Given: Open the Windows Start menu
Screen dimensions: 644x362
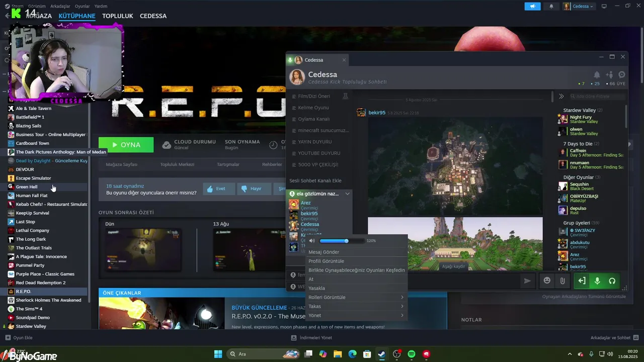Looking at the screenshot, I should tap(218, 354).
